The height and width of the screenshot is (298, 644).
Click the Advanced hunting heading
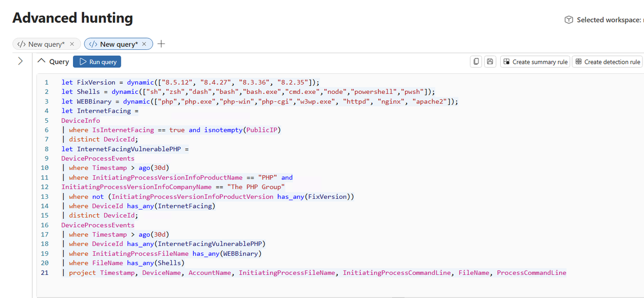point(72,18)
